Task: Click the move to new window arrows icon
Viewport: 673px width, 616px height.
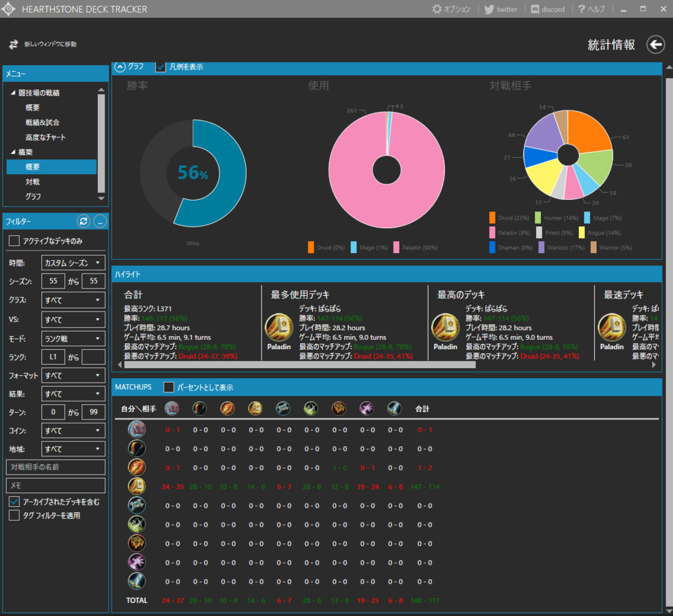Action: tap(14, 44)
